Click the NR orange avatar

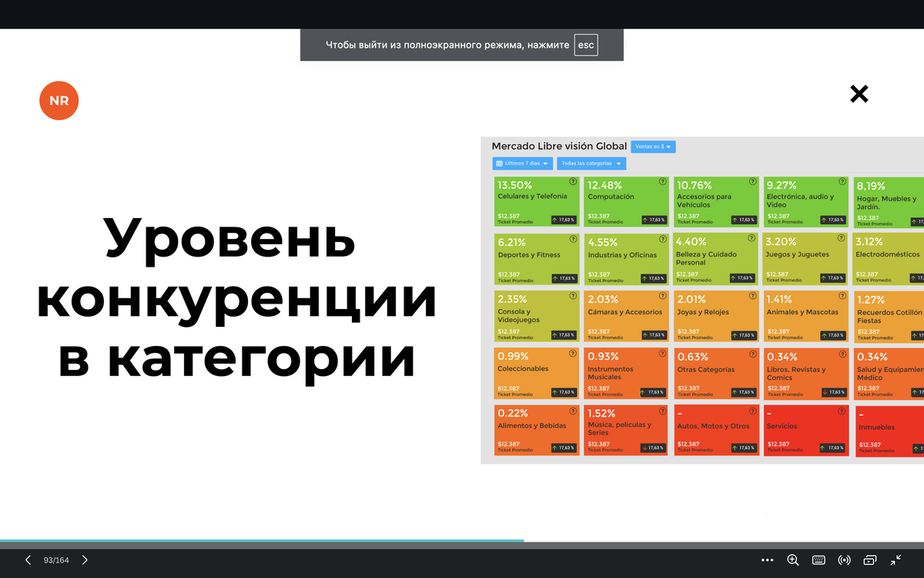[x=59, y=100]
